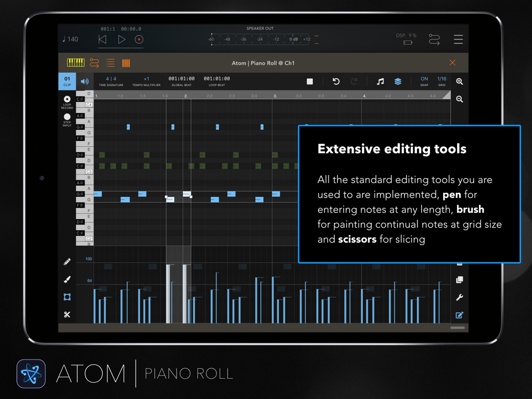Image resolution: width=532 pixels, height=399 pixels.
Task: Toggle Step Input mode
Action: 67,120
